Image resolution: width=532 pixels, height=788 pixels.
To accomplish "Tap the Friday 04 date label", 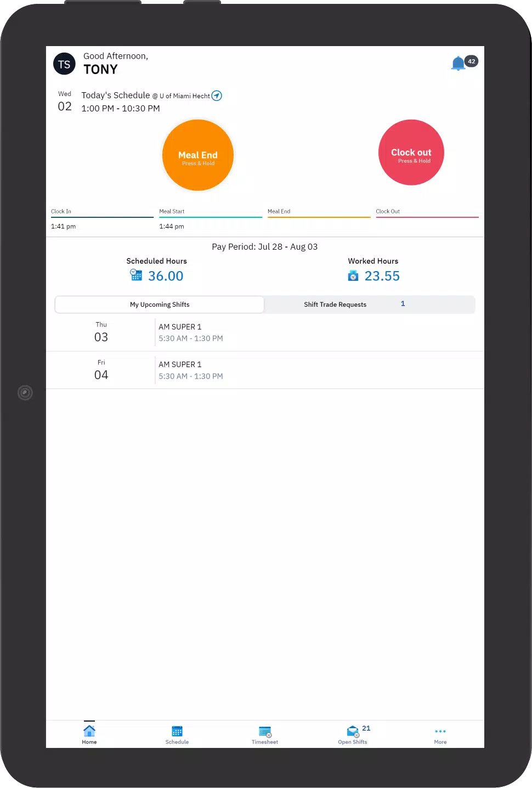I will [x=101, y=370].
